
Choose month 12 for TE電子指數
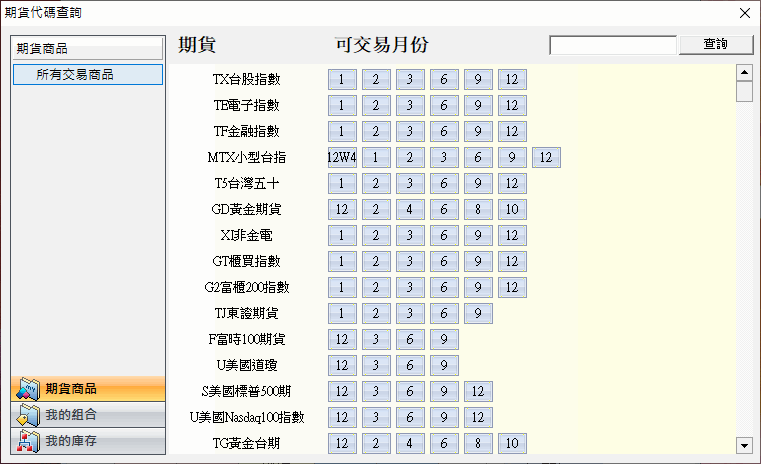pyautogui.click(x=512, y=105)
